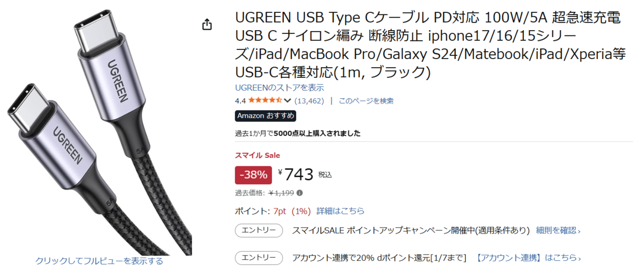The height and width of the screenshot is (269, 644).
Task: Expand the rating breakdown chevron
Action: (288, 100)
